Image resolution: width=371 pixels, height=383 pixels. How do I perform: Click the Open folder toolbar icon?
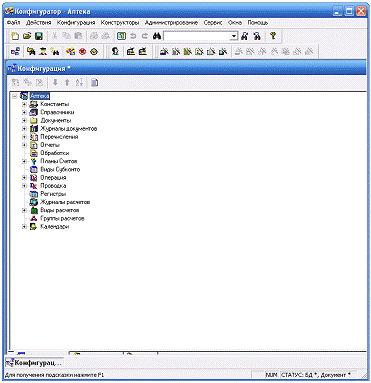tap(27, 36)
